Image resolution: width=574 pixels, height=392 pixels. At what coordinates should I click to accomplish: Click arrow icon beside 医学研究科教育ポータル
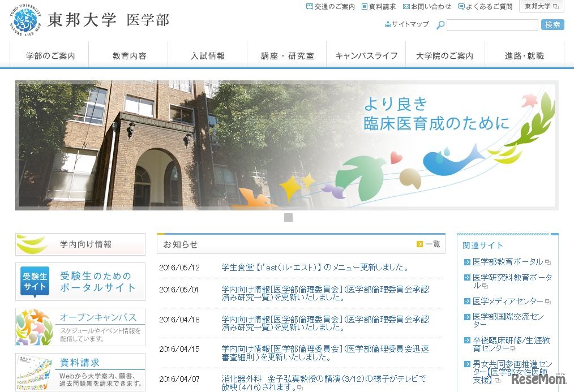pyautogui.click(x=467, y=278)
